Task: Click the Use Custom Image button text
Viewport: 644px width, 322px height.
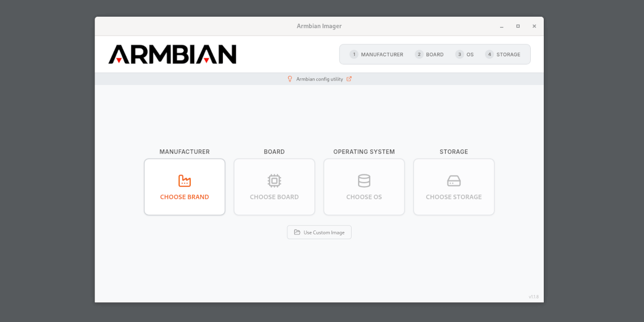Action: [324, 232]
